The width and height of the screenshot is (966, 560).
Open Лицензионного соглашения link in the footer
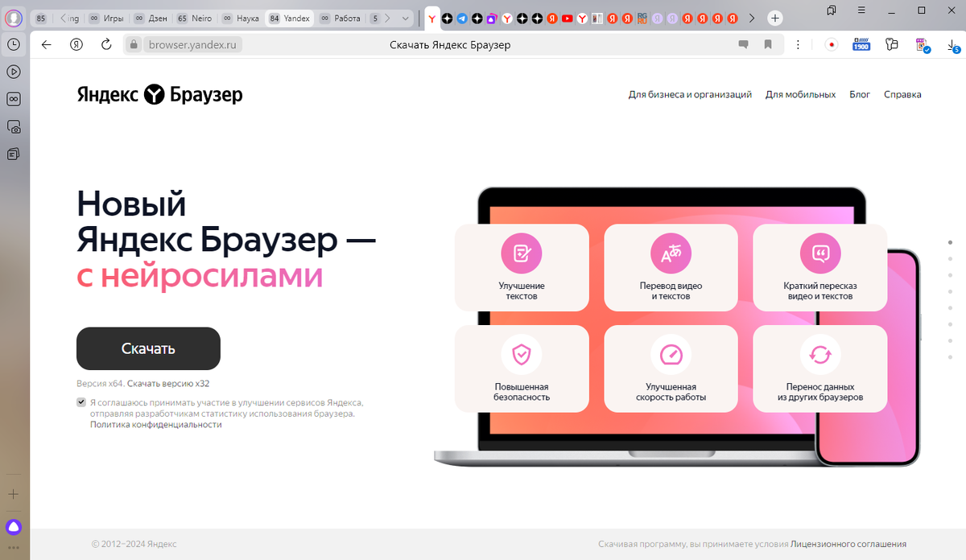click(x=848, y=544)
